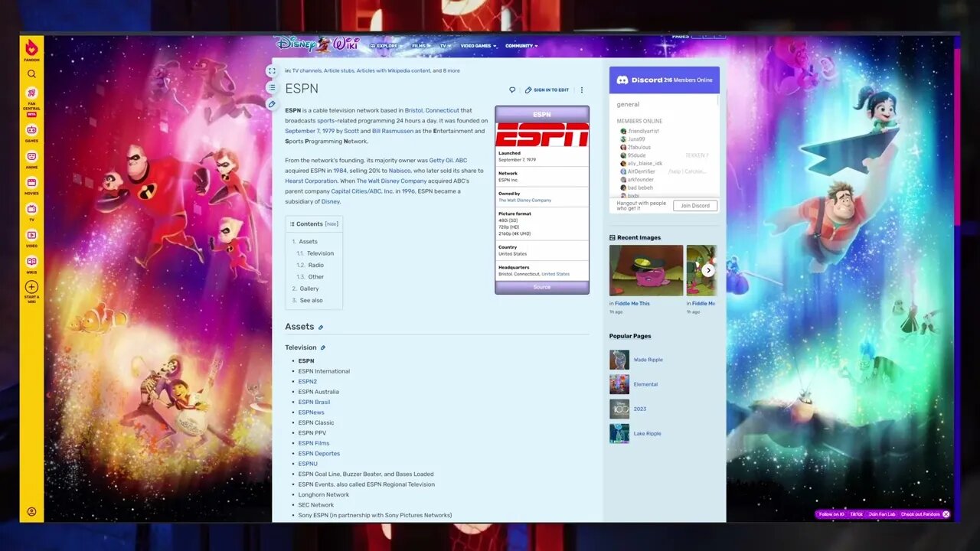Follow the Hearst Corporation link
The image size is (980, 551).
pyautogui.click(x=311, y=181)
